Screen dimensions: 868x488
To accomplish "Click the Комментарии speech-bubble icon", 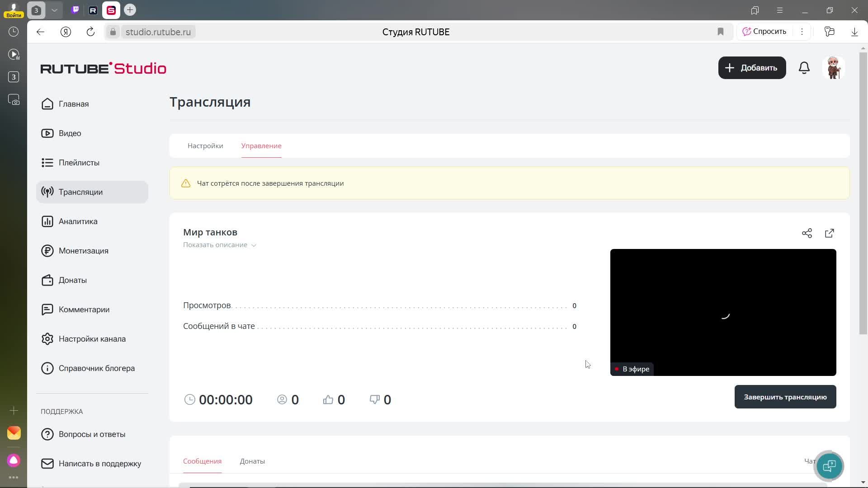I will click(47, 310).
